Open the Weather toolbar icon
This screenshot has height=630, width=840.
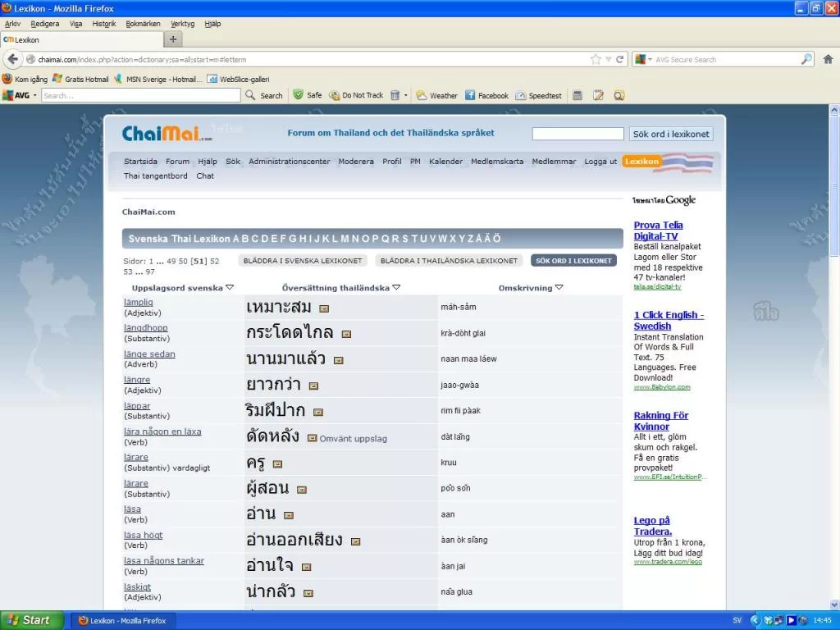(421, 95)
